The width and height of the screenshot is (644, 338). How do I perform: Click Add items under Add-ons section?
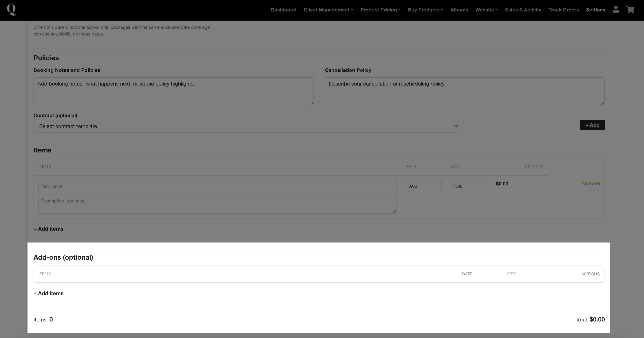point(49,294)
